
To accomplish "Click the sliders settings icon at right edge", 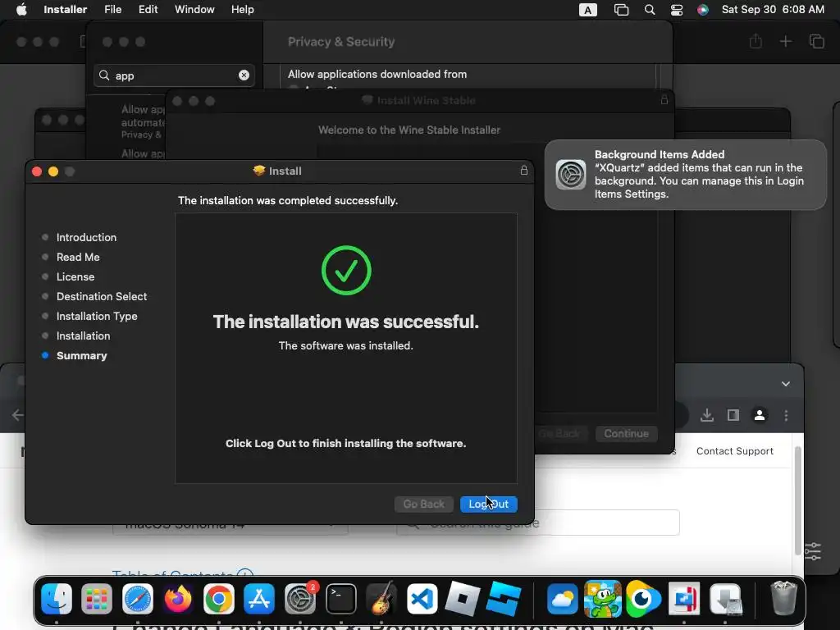I will [812, 551].
